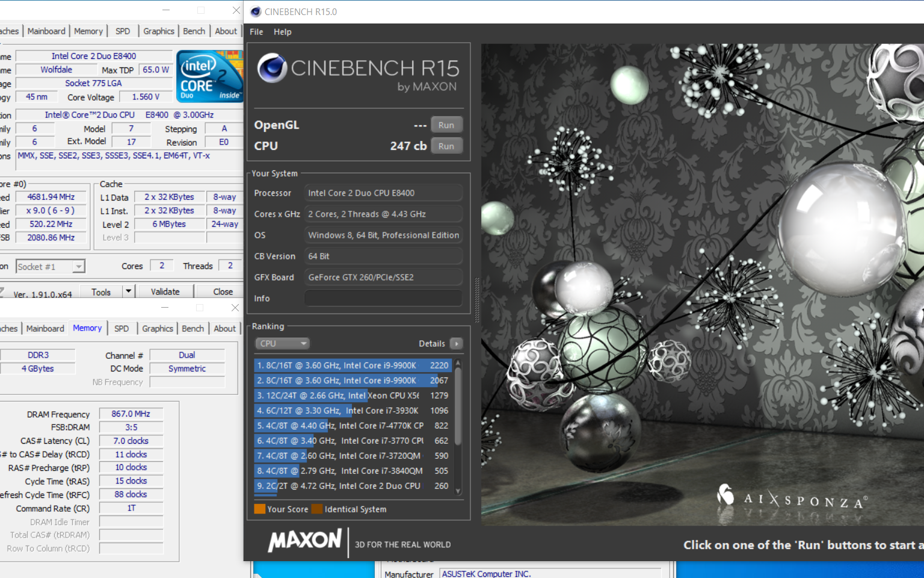Switch to Graphics tab in upper CPU-Z
924x578 pixels.
point(159,31)
